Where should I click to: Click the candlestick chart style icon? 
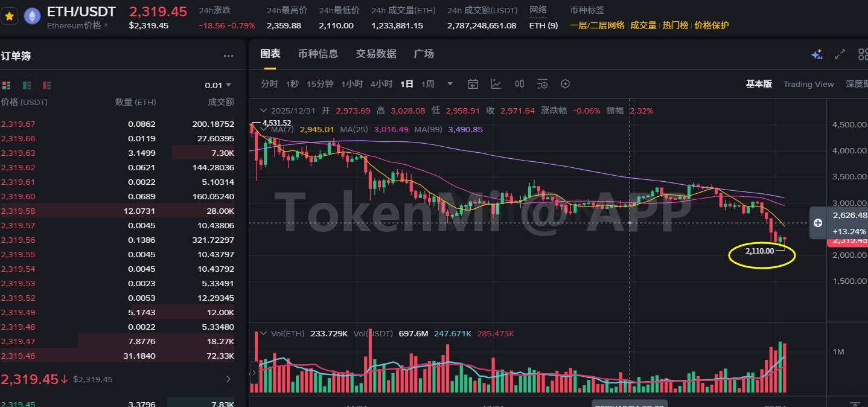pos(519,84)
